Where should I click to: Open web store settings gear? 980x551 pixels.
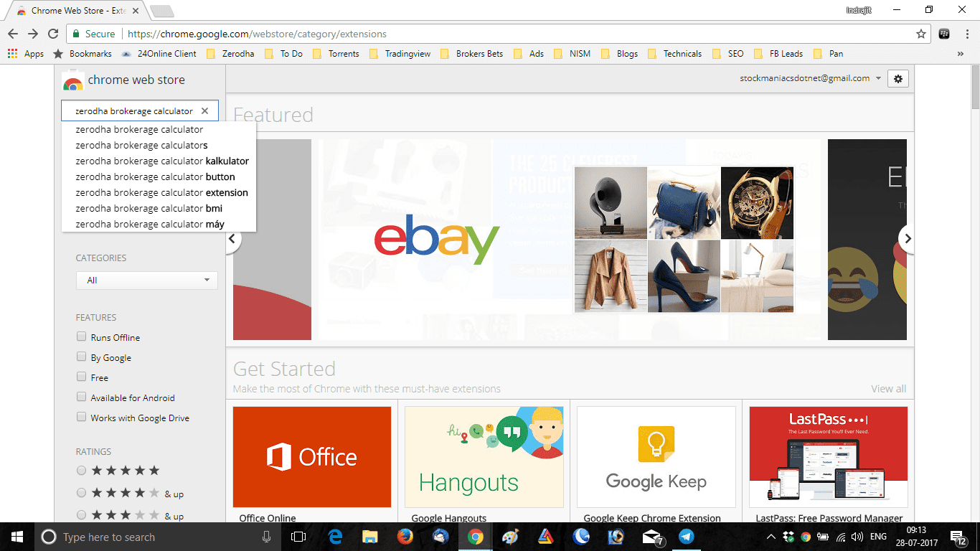point(898,79)
